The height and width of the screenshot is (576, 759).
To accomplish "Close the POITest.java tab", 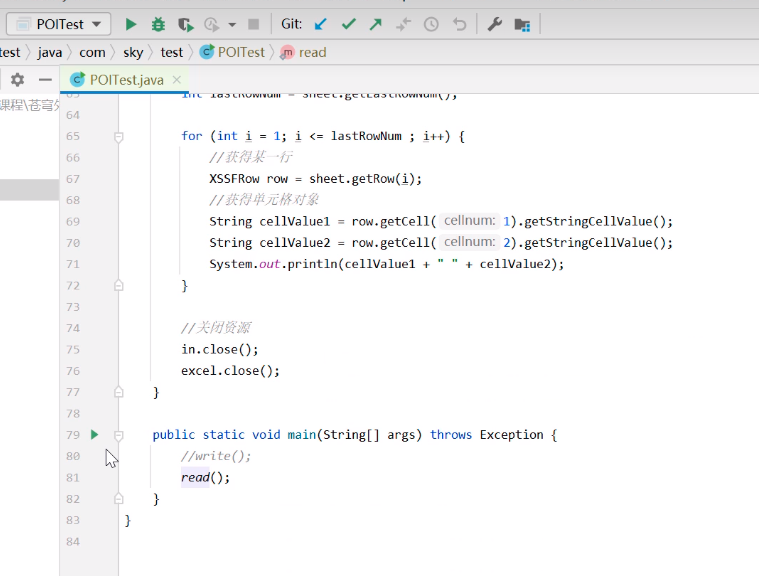I will 177,79.
